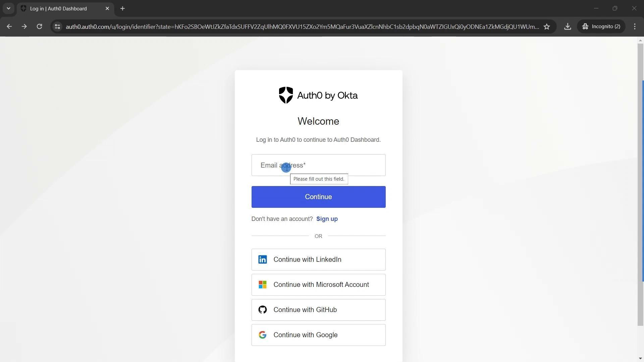Screen dimensions: 644x362
Task: Close the Auth0 Dashboard tab
Action: pyautogui.click(x=107, y=9)
